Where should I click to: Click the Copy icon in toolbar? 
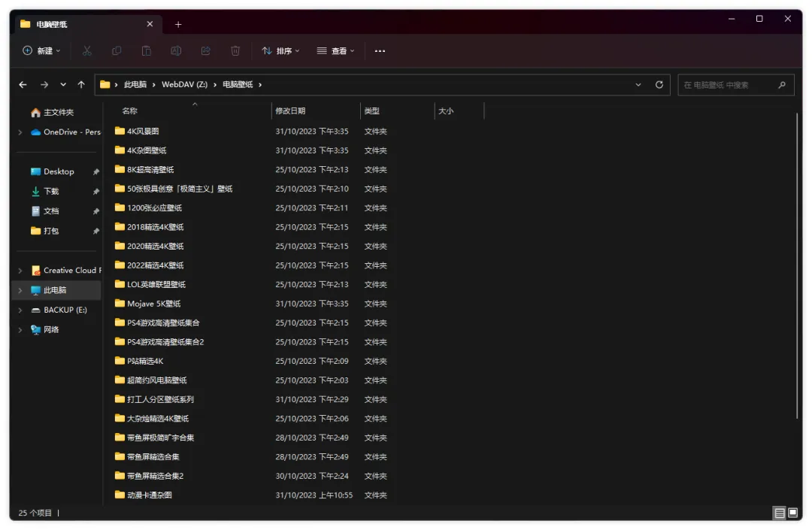pos(117,51)
